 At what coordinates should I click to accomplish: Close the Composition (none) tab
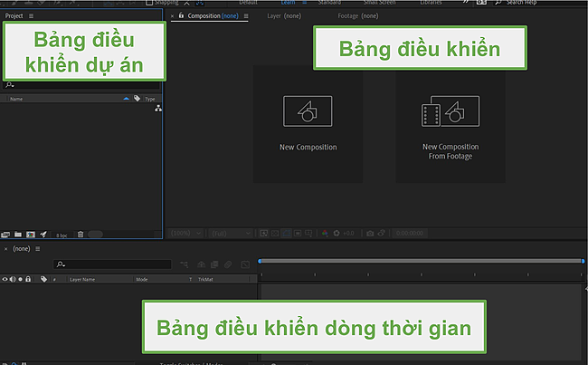click(172, 16)
